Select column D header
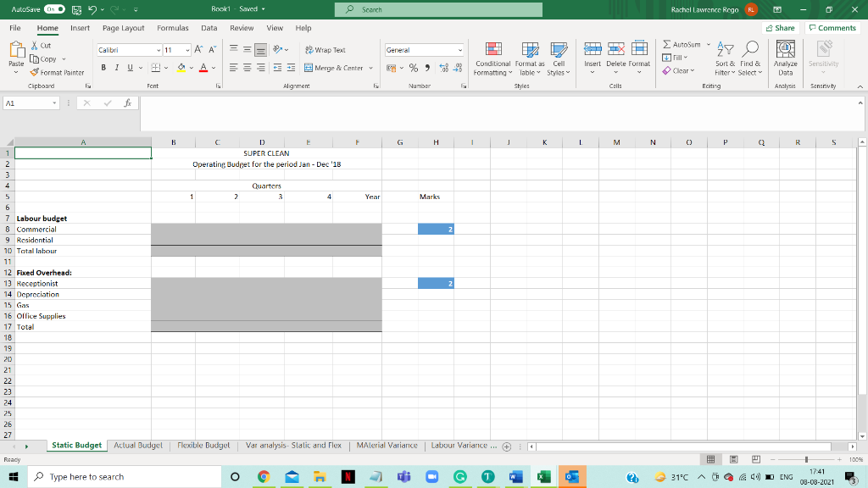The width and height of the screenshot is (868, 488). (262, 142)
